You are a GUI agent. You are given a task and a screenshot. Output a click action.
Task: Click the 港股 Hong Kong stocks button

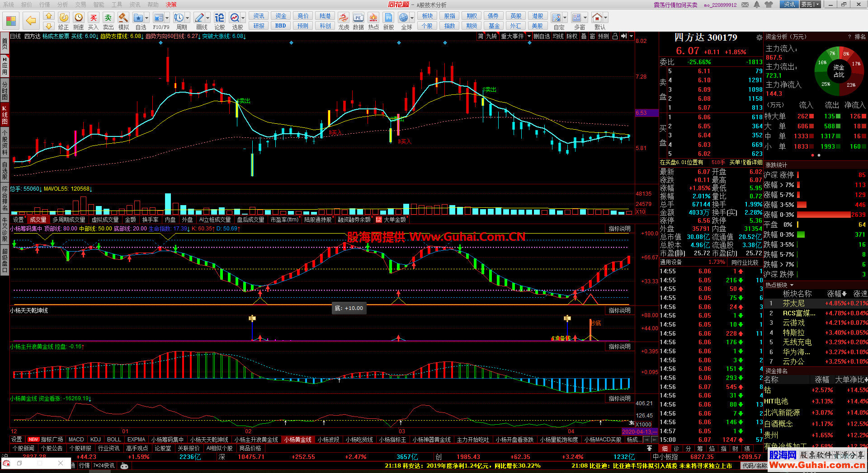coord(538,16)
